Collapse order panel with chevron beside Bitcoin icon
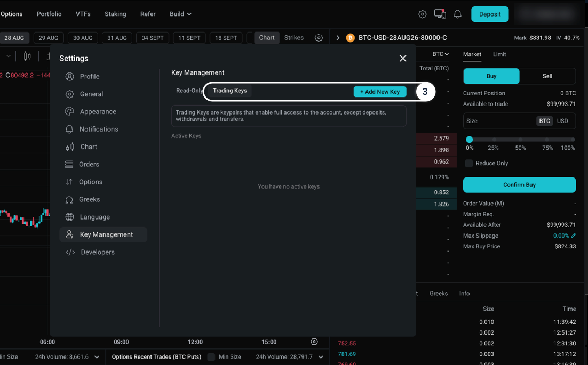The width and height of the screenshot is (588, 365). pyautogui.click(x=338, y=38)
